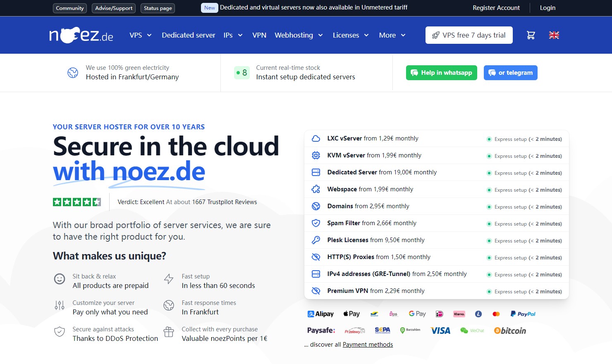Image resolution: width=612 pixels, height=364 pixels.
Task: Open the Payment methods link
Action: pos(368,345)
